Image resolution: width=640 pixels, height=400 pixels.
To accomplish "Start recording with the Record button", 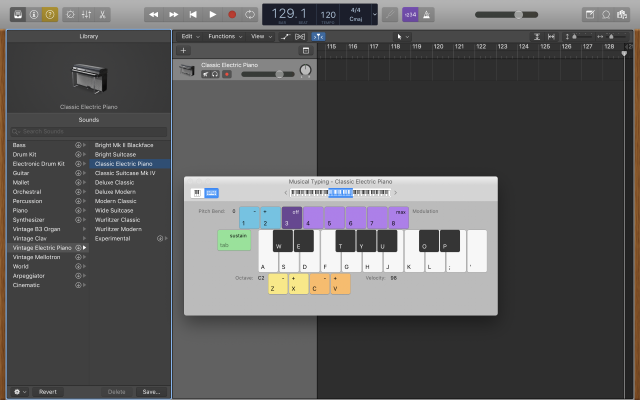I will pyautogui.click(x=232, y=15).
